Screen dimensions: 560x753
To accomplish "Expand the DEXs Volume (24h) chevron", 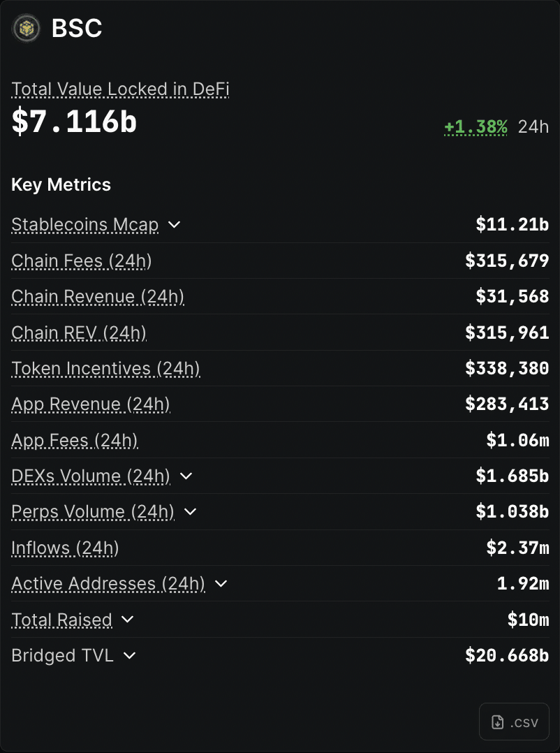I will pyautogui.click(x=186, y=476).
